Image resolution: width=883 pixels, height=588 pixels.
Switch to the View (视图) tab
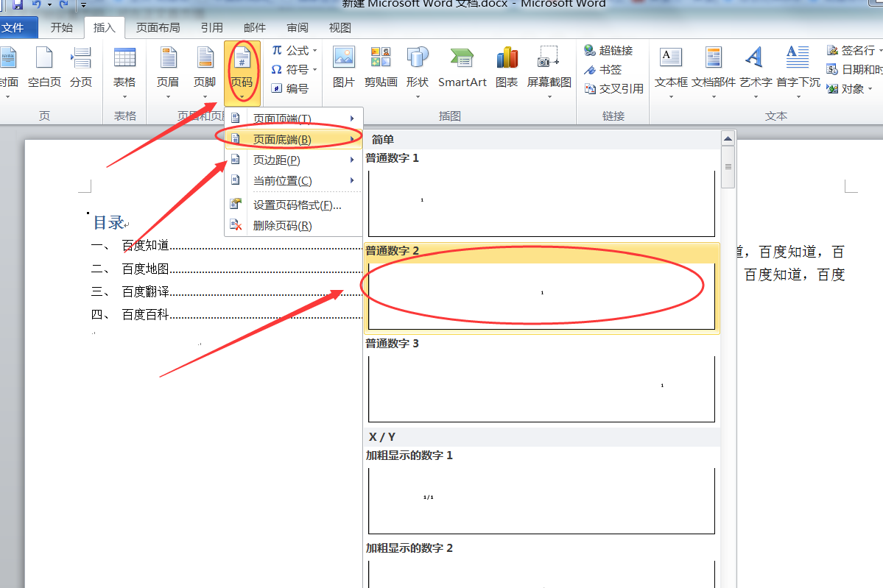340,27
